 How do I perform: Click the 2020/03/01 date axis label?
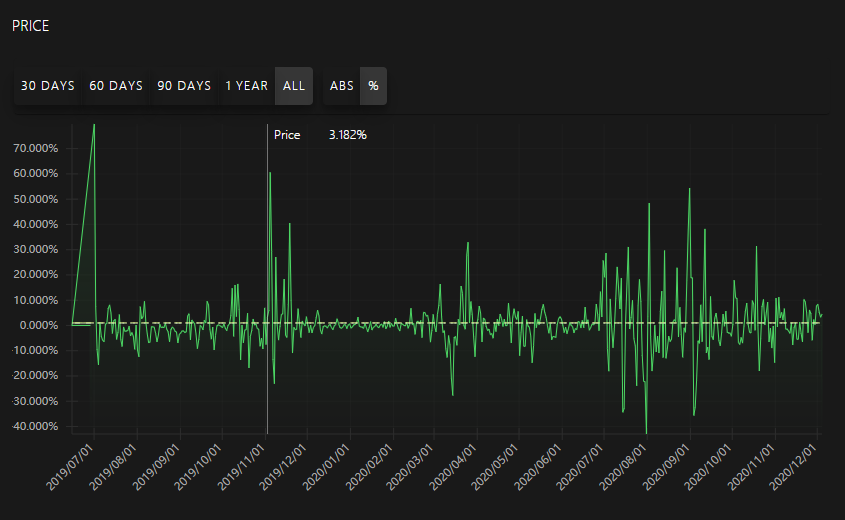pos(411,467)
